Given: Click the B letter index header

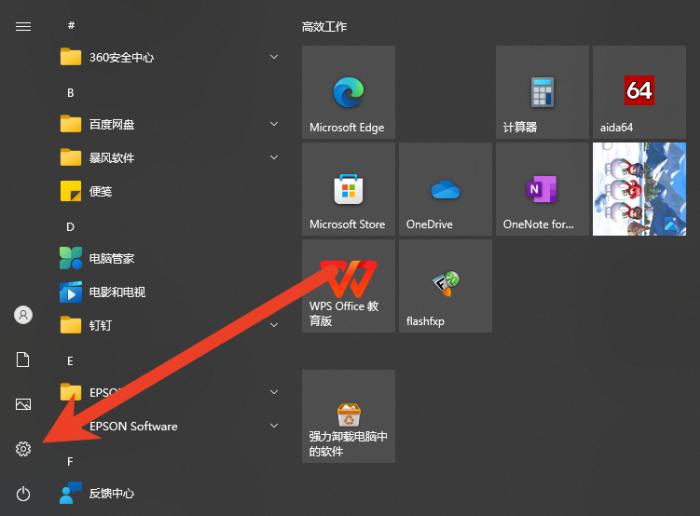Looking at the screenshot, I should click(x=71, y=93).
